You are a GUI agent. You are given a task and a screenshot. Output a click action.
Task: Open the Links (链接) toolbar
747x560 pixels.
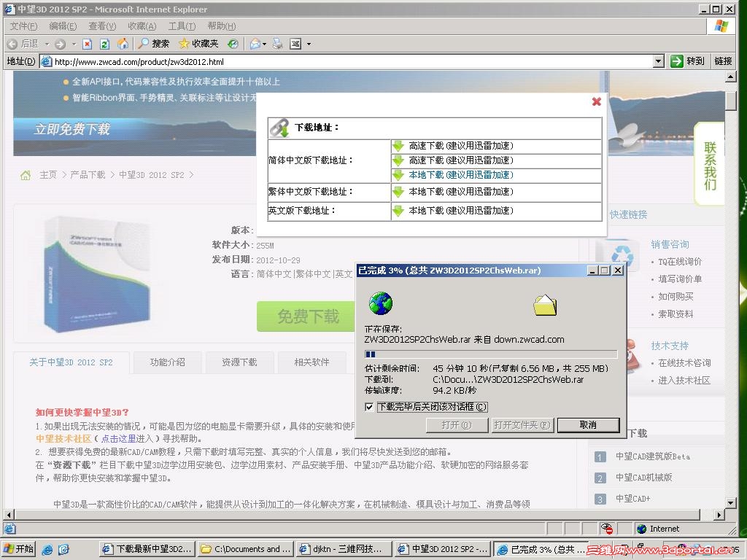(x=723, y=61)
